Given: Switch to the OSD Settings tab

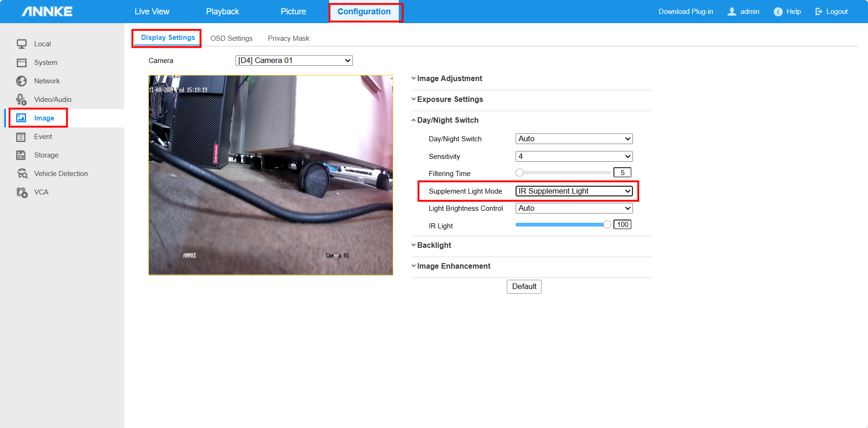Looking at the screenshot, I should (x=231, y=38).
